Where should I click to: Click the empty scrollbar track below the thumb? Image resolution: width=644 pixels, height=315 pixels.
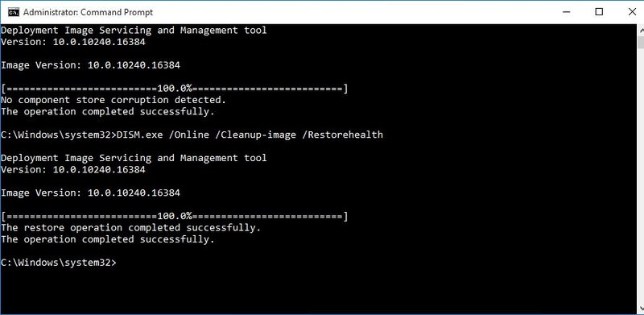click(640, 176)
